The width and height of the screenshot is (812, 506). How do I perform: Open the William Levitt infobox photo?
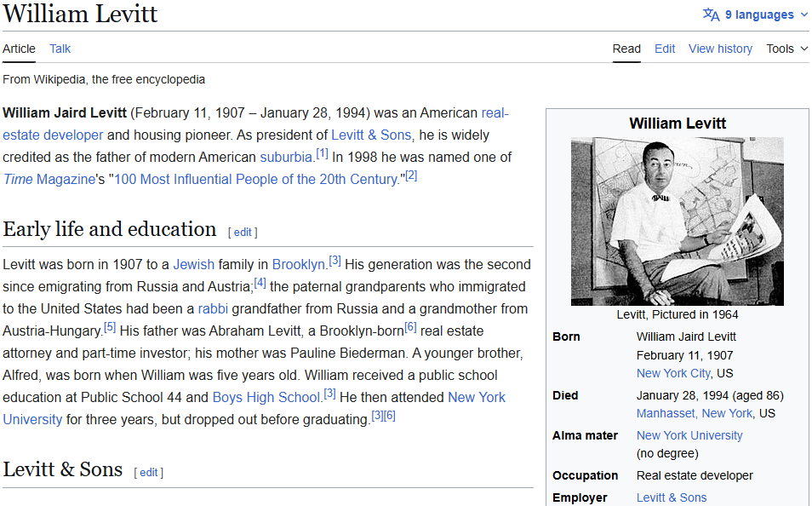click(x=678, y=221)
